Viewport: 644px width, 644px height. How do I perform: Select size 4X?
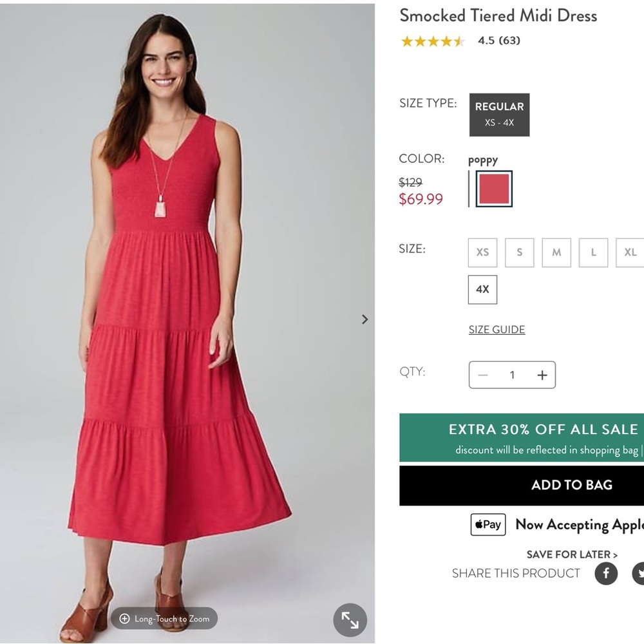[482, 290]
